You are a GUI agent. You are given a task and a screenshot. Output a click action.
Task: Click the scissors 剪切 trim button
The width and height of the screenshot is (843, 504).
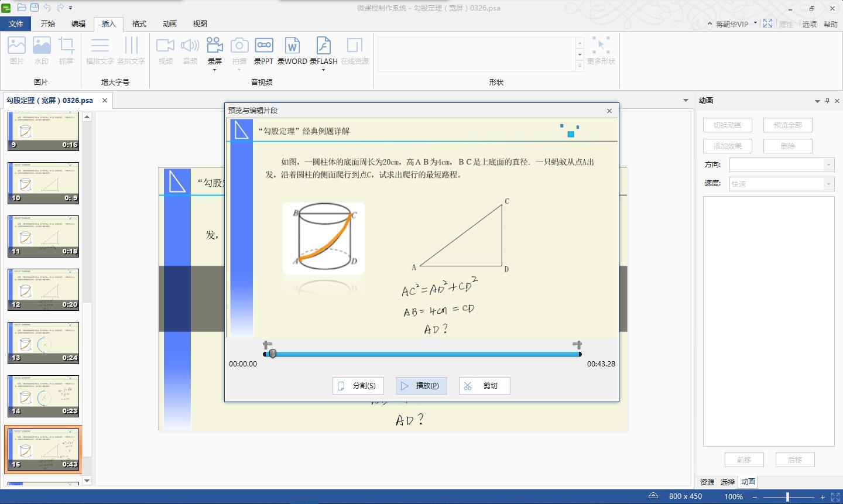[x=484, y=386]
